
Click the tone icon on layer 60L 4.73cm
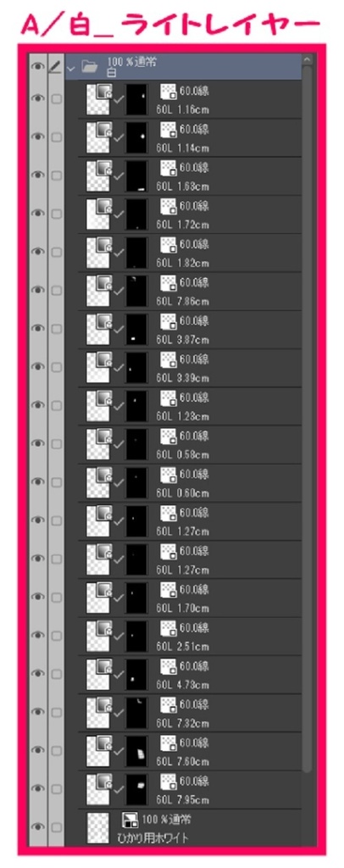168,666
